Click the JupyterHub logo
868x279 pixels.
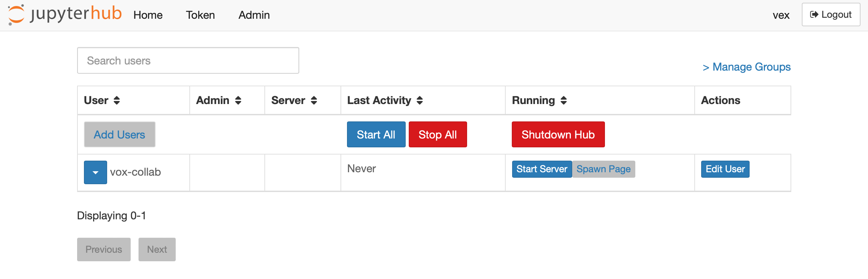65,15
